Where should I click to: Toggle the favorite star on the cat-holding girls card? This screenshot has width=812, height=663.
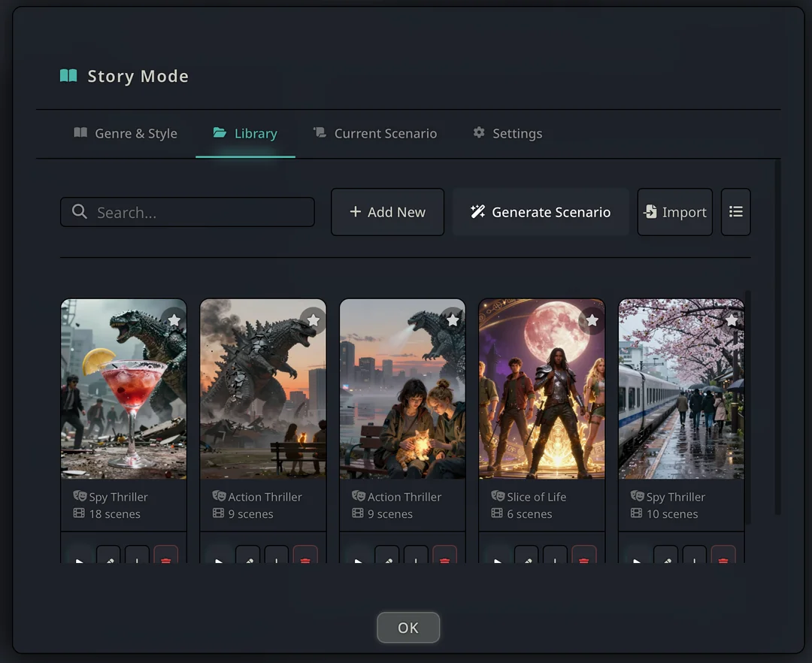[453, 320]
